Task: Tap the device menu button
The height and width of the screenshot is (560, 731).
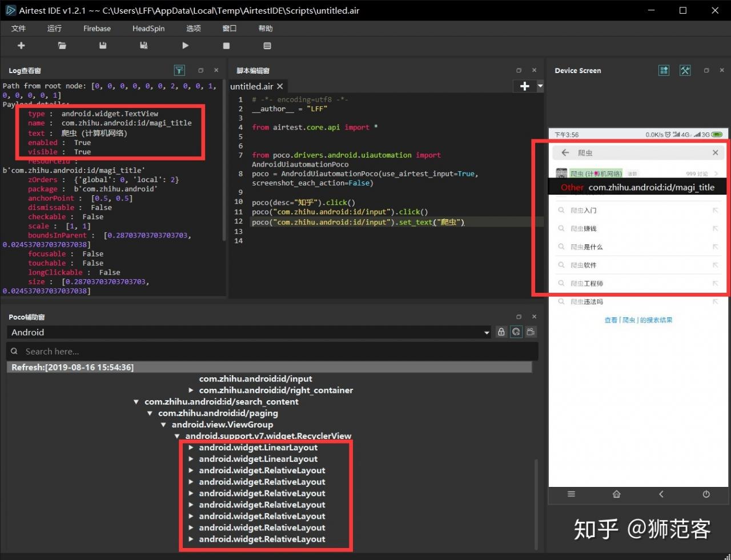Action: tap(571, 494)
